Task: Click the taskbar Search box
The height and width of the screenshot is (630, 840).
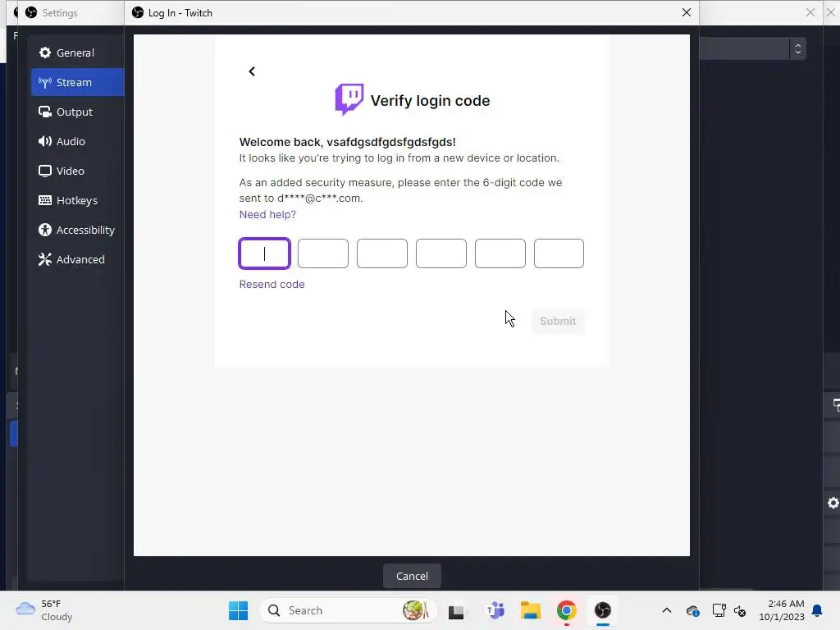Action: (349, 610)
